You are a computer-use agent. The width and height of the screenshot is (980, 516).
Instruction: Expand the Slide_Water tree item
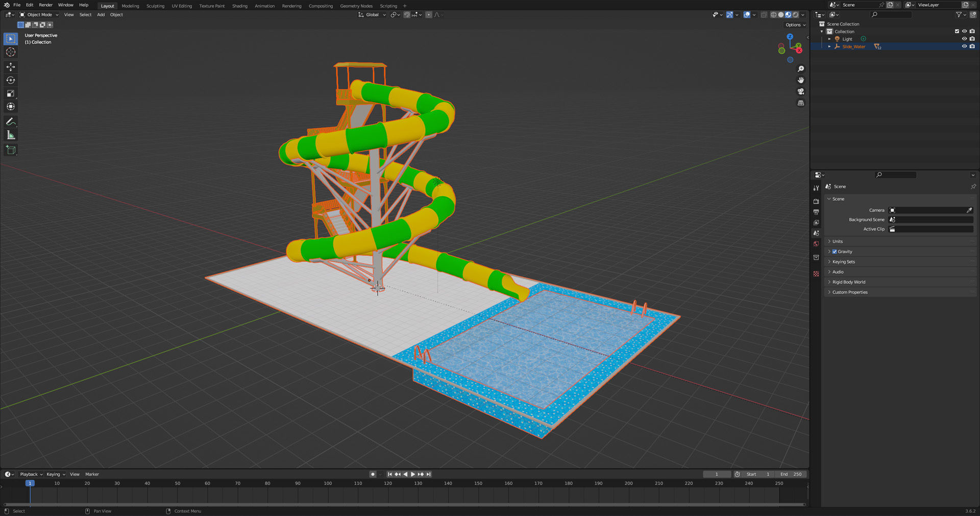coord(829,46)
